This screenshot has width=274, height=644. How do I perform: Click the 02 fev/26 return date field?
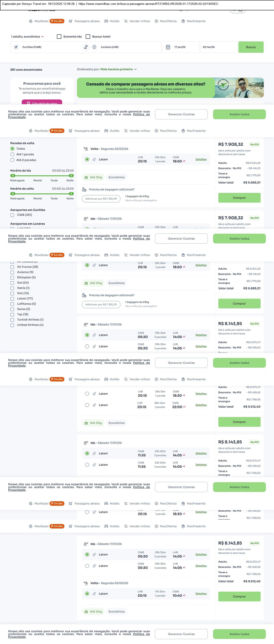pos(219,47)
